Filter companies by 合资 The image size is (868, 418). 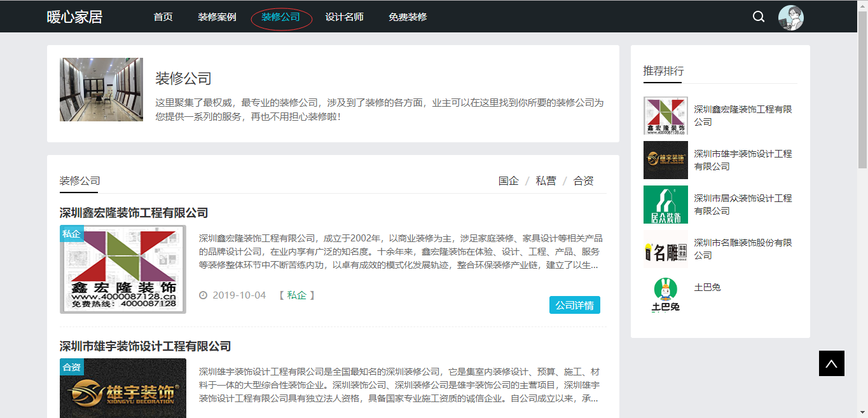(x=584, y=181)
